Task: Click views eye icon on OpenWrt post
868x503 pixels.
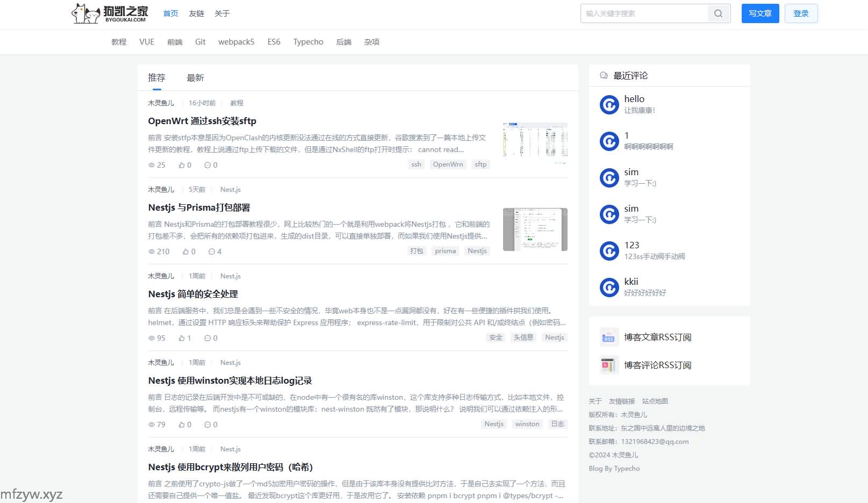Action: point(152,165)
